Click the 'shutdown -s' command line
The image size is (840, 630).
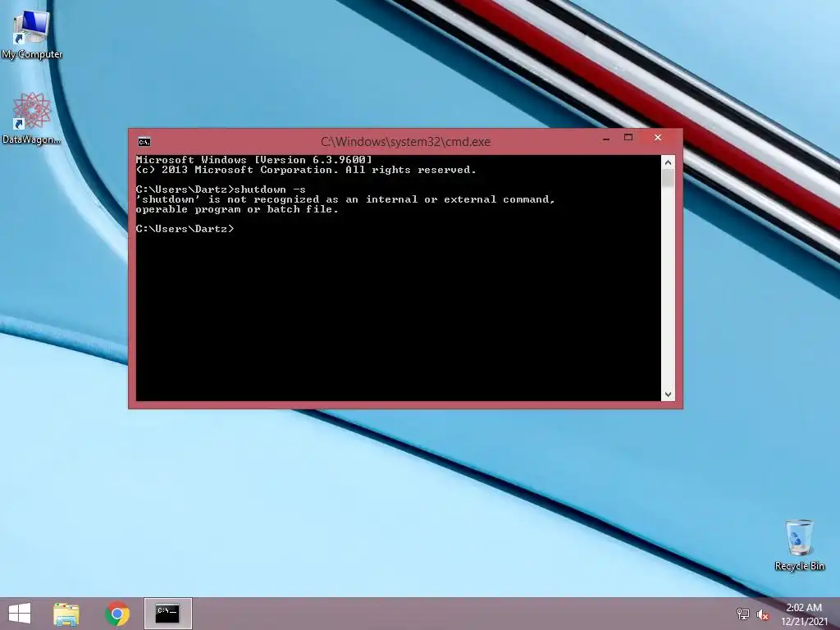click(221, 189)
